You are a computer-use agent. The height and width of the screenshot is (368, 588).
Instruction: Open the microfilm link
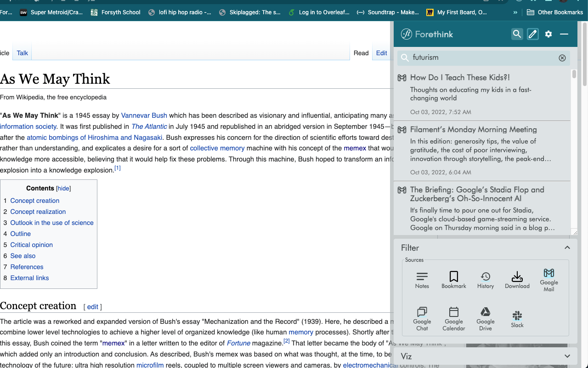coord(150,365)
